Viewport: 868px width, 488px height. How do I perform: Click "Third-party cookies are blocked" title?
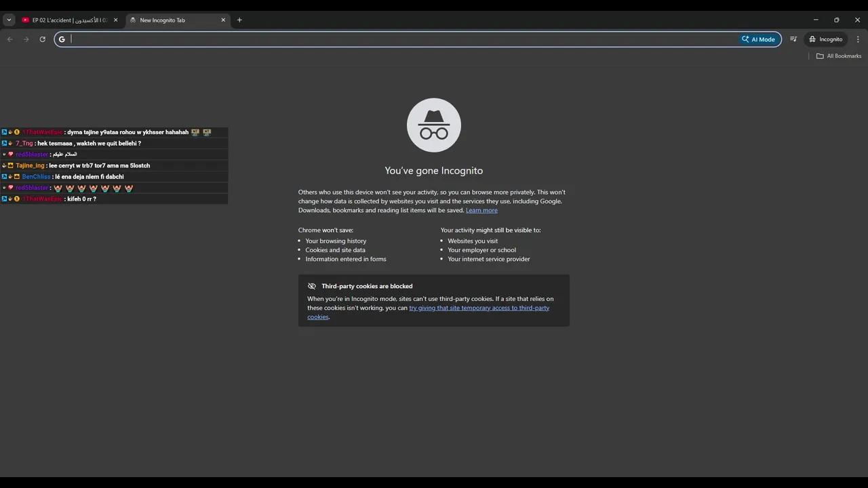(x=367, y=286)
